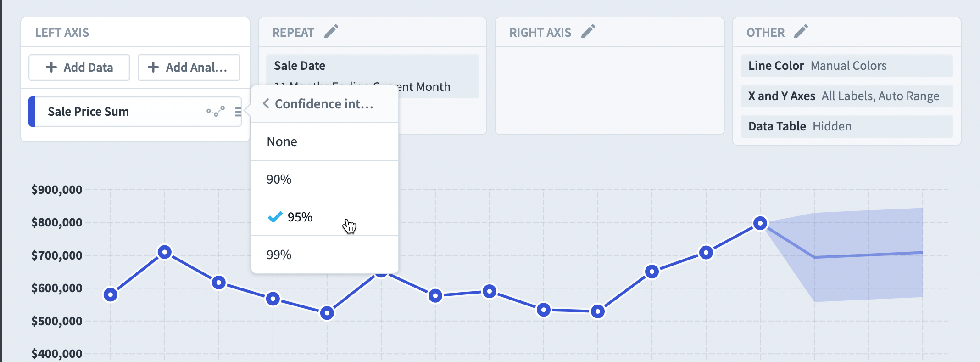The height and width of the screenshot is (362, 980).
Task: Open Sale Price Sum hamburger menu
Action: (238, 112)
